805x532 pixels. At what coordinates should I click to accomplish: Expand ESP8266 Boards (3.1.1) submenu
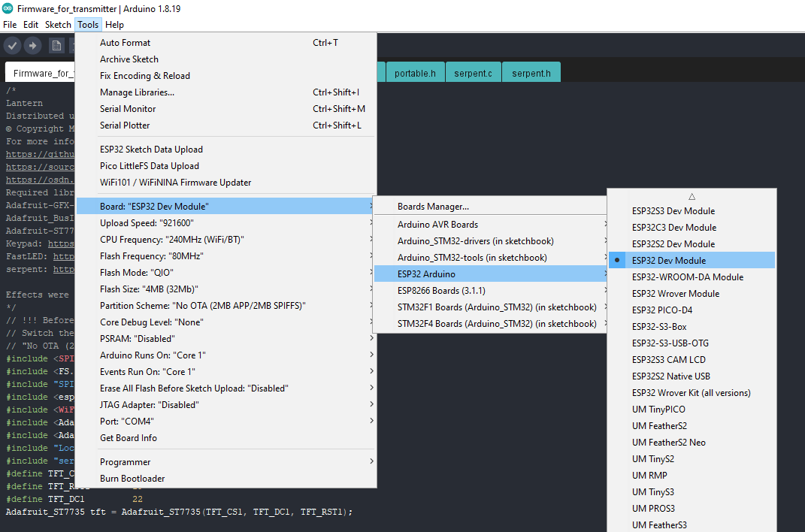tap(490, 290)
